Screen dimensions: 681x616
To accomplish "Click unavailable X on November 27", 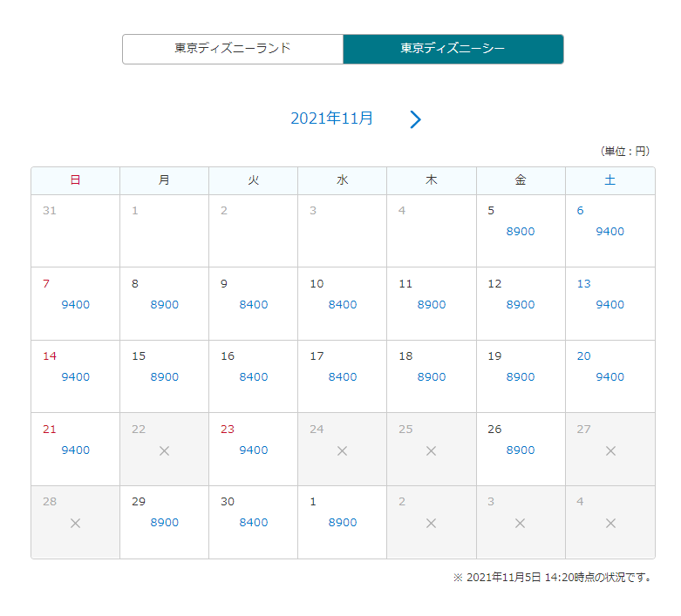I will pos(610,451).
